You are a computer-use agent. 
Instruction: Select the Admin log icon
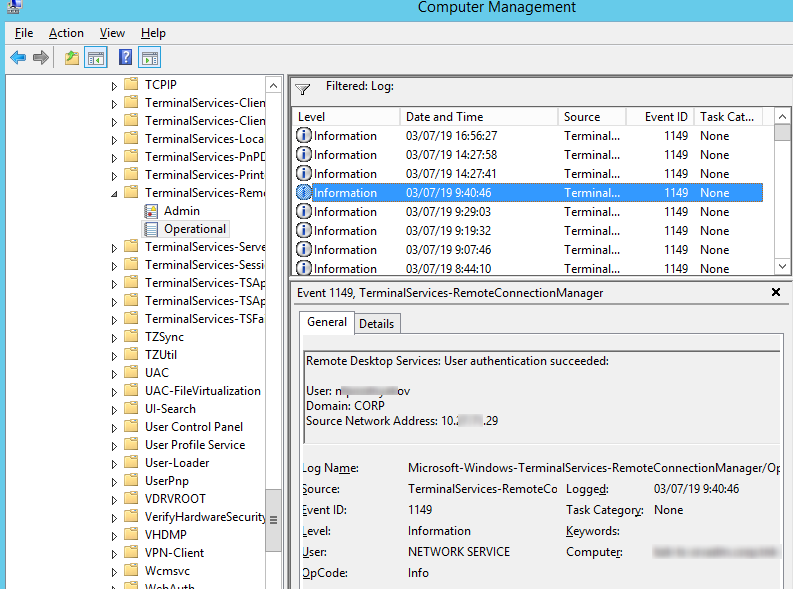tap(151, 211)
